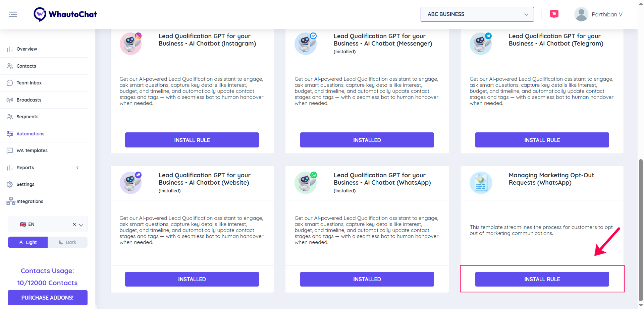Image resolution: width=644 pixels, height=309 pixels.
Task: Click the Team Inbox chat icon
Action: pyautogui.click(x=10, y=83)
